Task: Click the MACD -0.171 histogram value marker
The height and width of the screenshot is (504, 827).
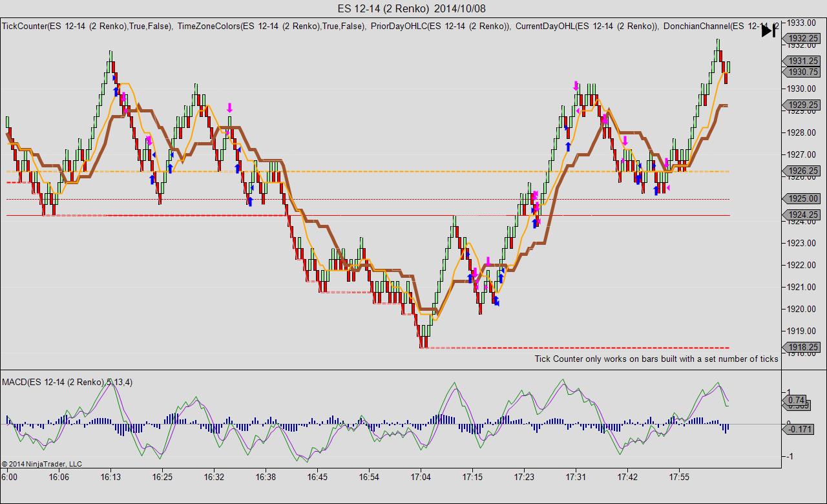Action: 800,429
